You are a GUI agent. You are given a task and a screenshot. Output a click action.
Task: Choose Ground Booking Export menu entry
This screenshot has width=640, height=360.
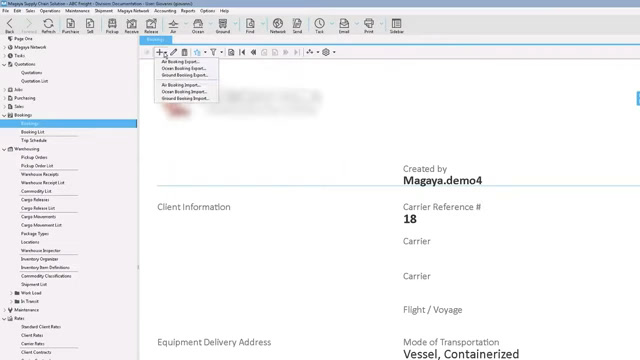click(x=186, y=75)
